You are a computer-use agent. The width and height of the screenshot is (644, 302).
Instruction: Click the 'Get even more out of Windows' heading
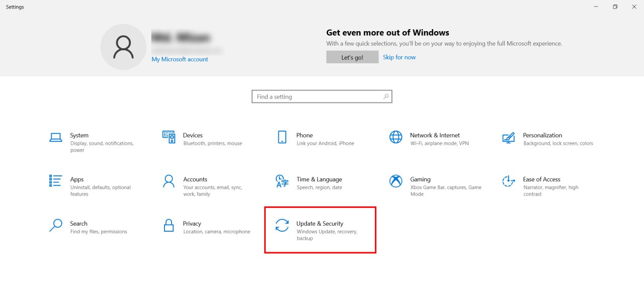[388, 33]
